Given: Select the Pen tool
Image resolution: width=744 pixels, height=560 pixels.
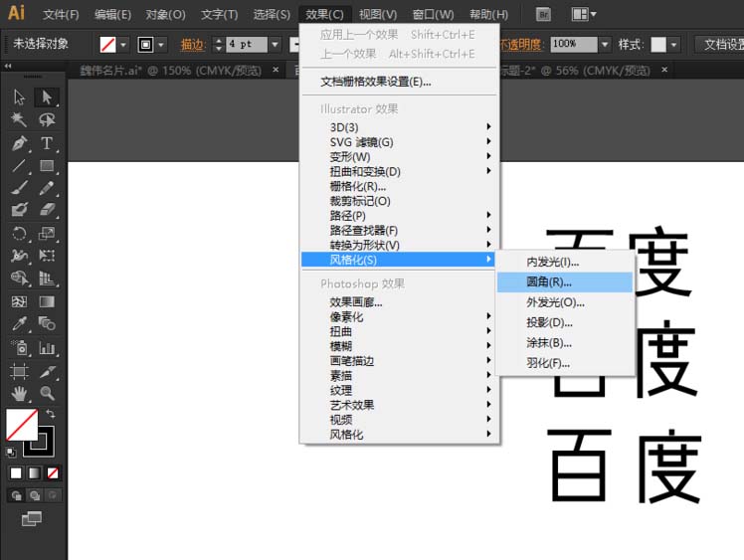Looking at the screenshot, I should click(x=20, y=143).
